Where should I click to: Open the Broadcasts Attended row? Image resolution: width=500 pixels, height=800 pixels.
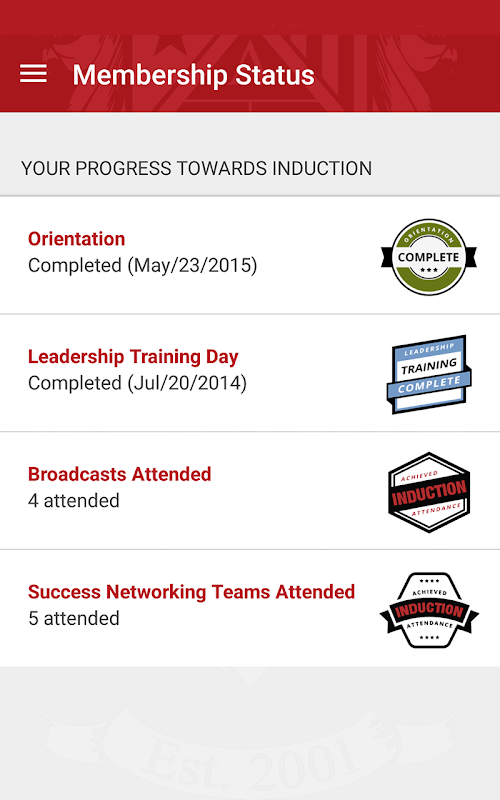250,491
